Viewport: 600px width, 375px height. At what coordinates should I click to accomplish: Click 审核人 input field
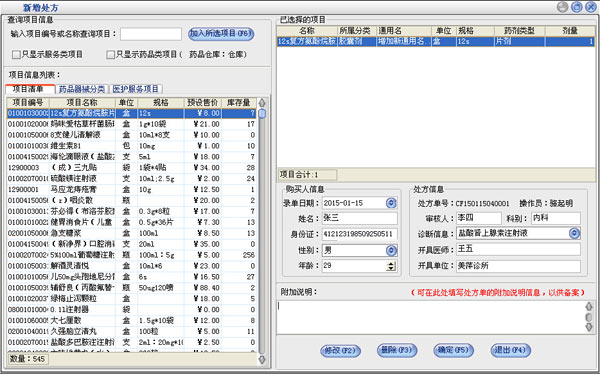[x=479, y=218]
